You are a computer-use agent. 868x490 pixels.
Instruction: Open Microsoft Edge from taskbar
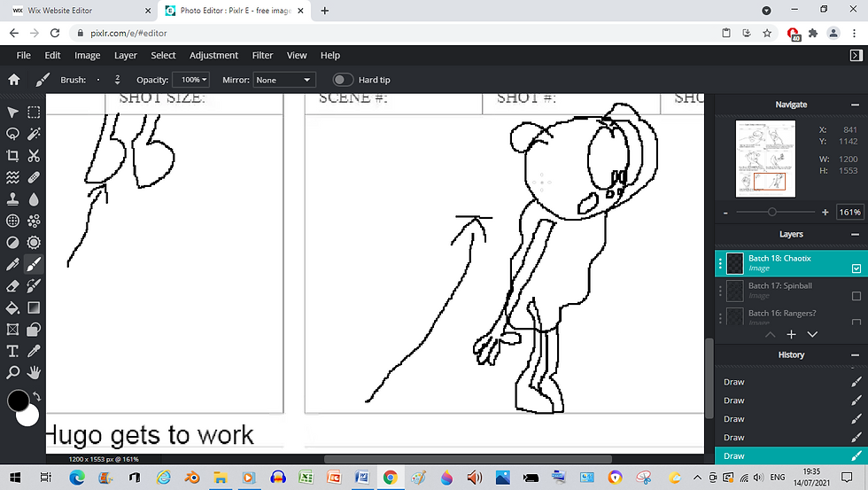77,478
